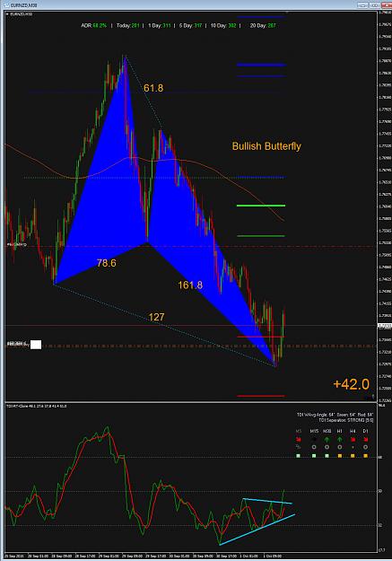Viewport: 392px width, 561px height.
Task: Select the Bullish Butterfly label
Action: pos(266,146)
